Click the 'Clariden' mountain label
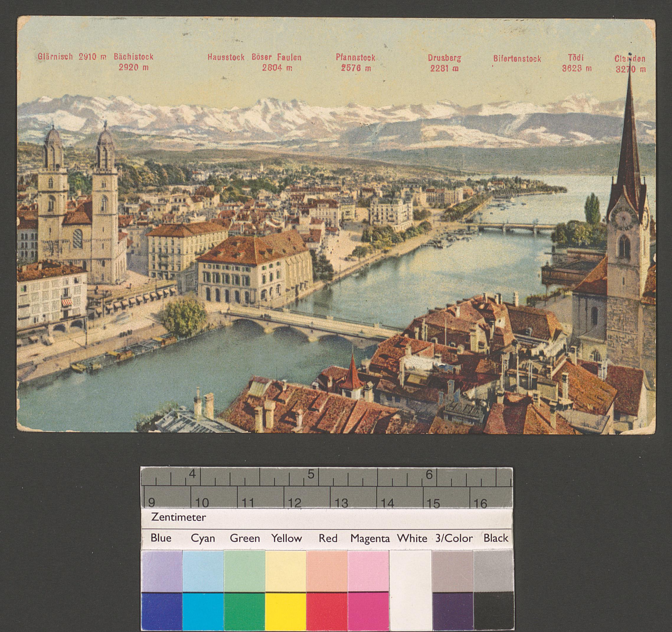 coord(630,59)
